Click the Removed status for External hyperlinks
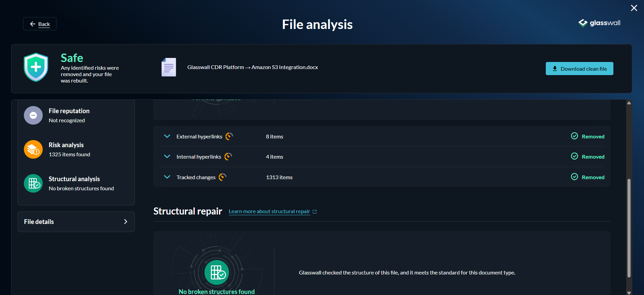 593,136
